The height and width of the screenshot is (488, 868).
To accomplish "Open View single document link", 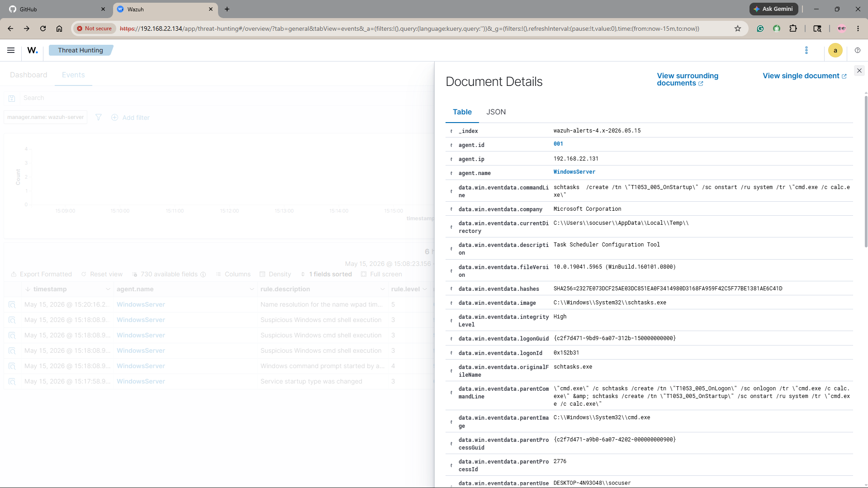I will (x=804, y=76).
